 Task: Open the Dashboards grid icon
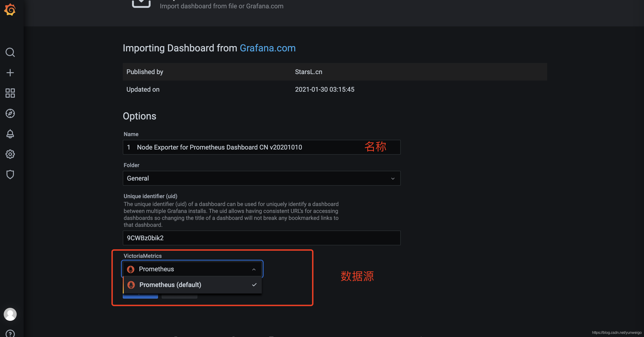(x=10, y=93)
